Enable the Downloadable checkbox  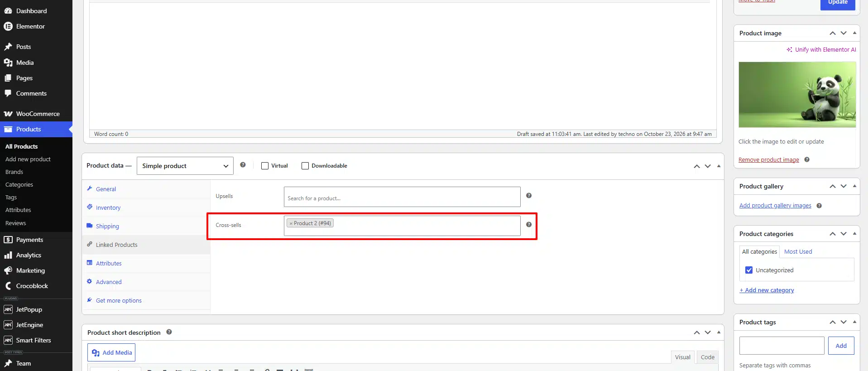[x=305, y=166]
